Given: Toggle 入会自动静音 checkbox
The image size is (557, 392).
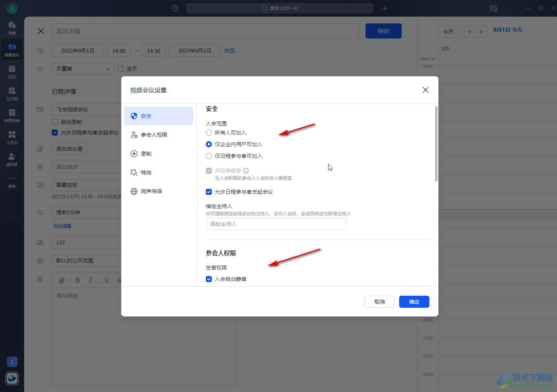Looking at the screenshot, I should click(209, 279).
